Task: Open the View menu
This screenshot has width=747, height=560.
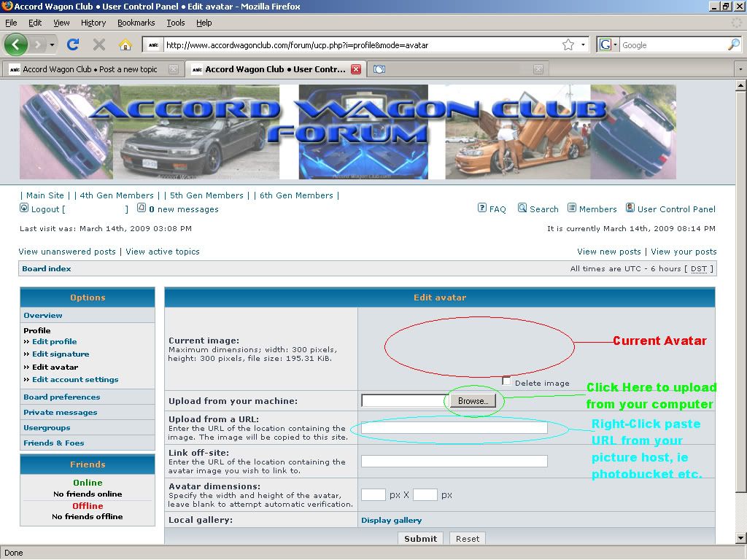Action: pos(61,23)
